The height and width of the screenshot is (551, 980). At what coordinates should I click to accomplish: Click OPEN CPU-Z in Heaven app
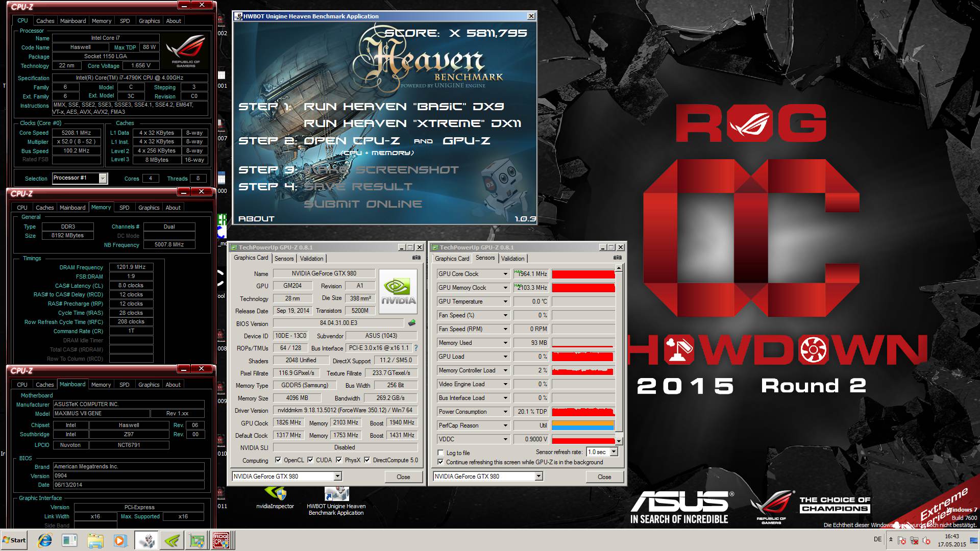[x=352, y=141]
